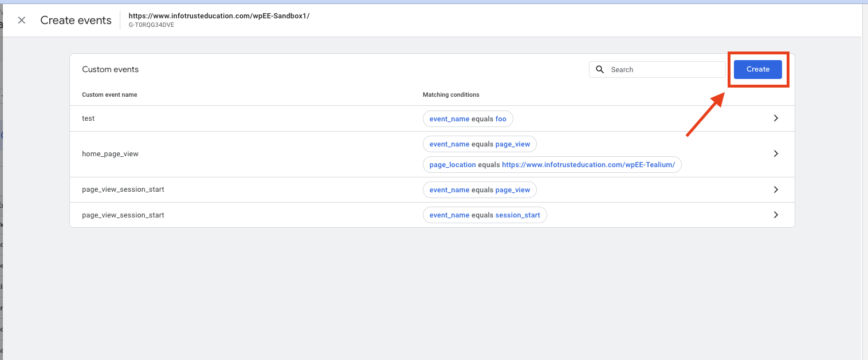
Task: Click the Matching conditions column header
Action: click(x=451, y=94)
